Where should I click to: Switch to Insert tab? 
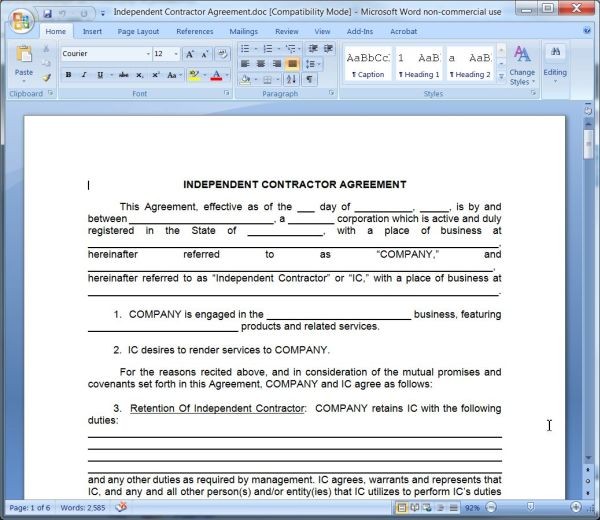pos(92,31)
